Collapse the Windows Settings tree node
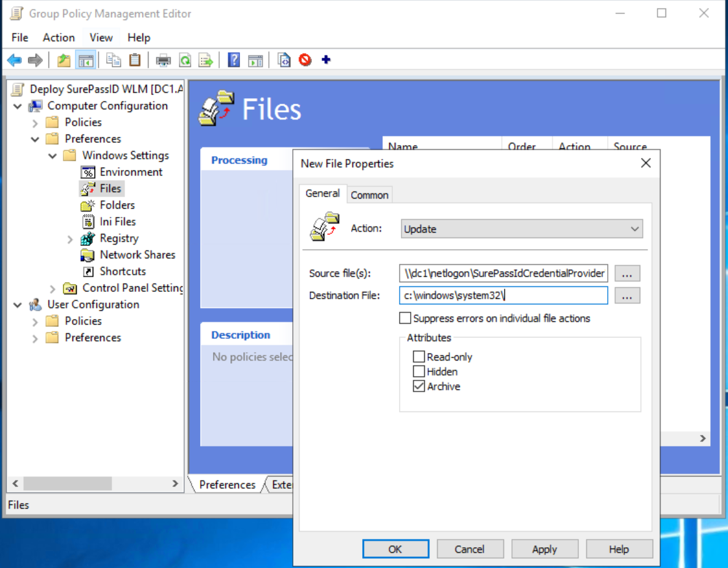 tap(52, 155)
